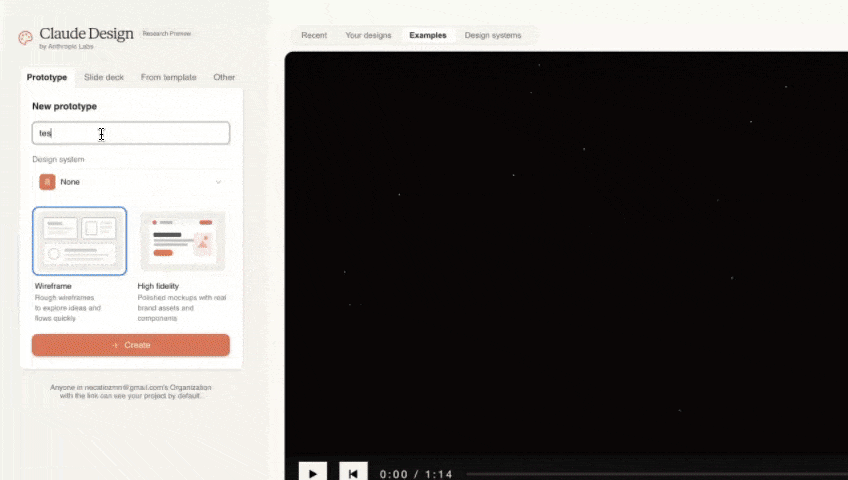Click the video progress bar
Viewport: 848px width, 480px height.
point(657,474)
